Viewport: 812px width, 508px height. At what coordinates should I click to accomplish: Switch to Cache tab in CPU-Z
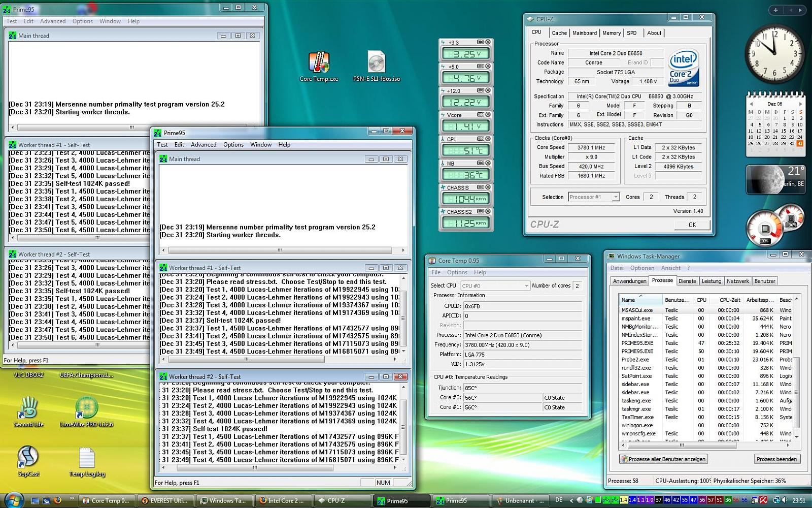[x=559, y=33]
